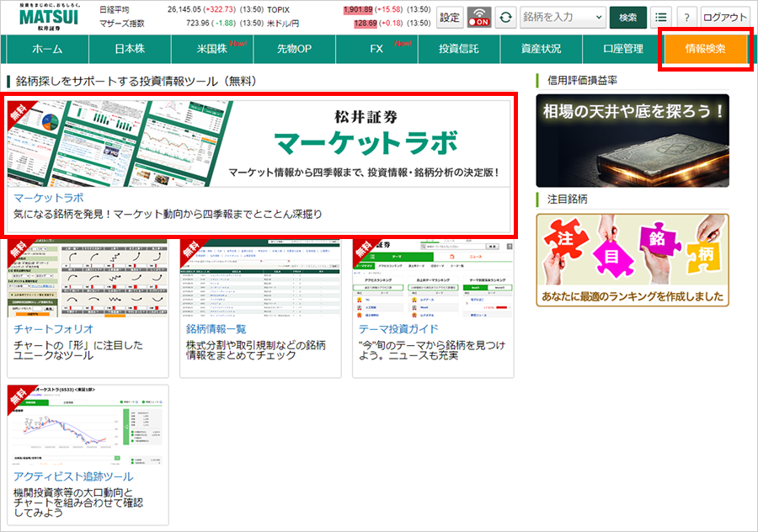Click the 銘柄情報一覧 thumbnail image
This screenshot has width=758, height=532.
260,279
